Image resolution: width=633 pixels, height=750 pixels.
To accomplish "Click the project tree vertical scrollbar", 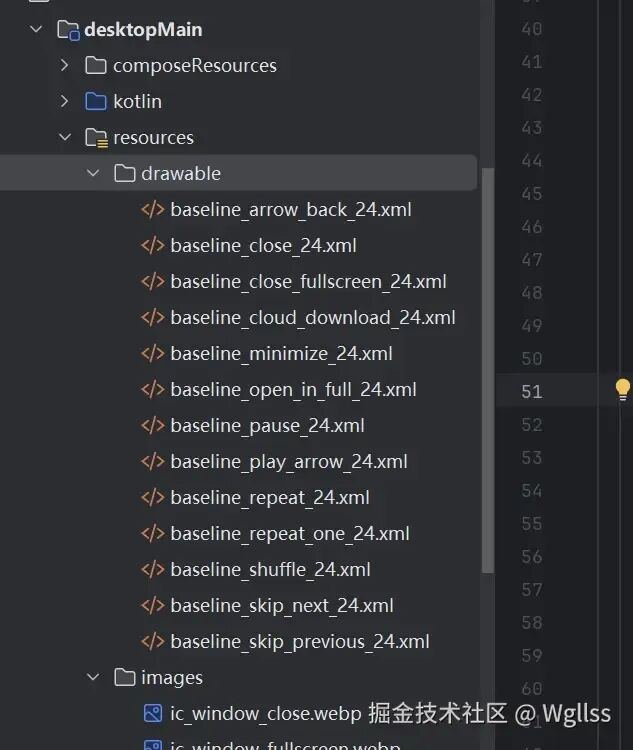I will coord(488,370).
